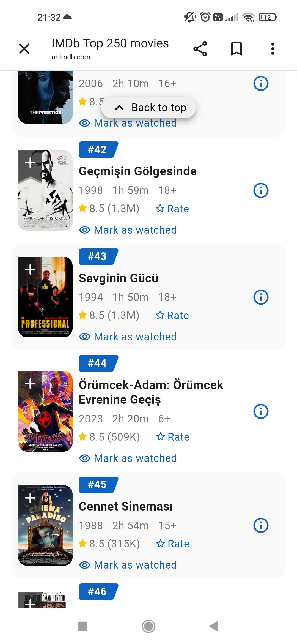Open the Spider-Verse poster thumbnail

45,411
